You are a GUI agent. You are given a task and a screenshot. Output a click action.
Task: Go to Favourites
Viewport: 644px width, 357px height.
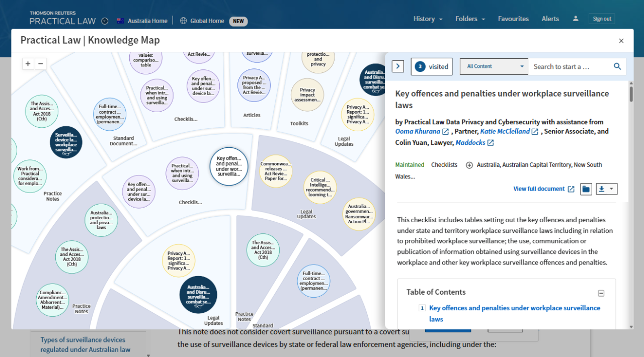tap(513, 19)
